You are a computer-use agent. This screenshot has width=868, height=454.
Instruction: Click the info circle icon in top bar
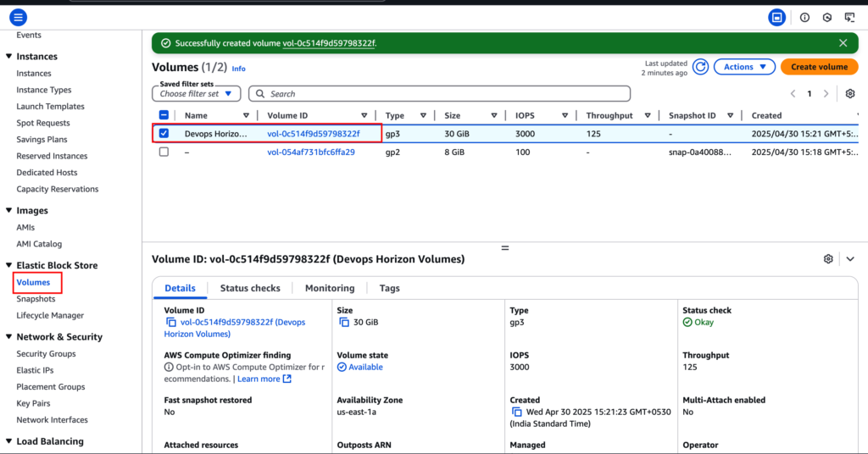point(805,18)
